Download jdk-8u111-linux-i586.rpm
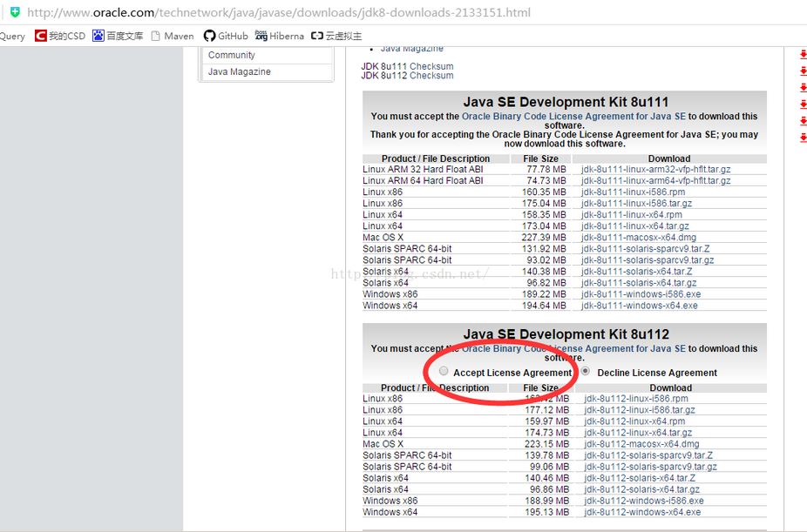807x532 pixels. pos(633,192)
